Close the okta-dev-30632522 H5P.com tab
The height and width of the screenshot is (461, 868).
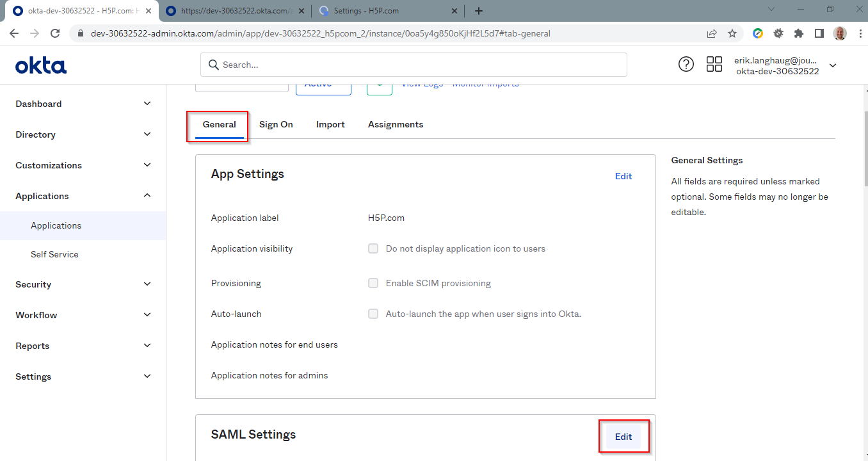148,11
